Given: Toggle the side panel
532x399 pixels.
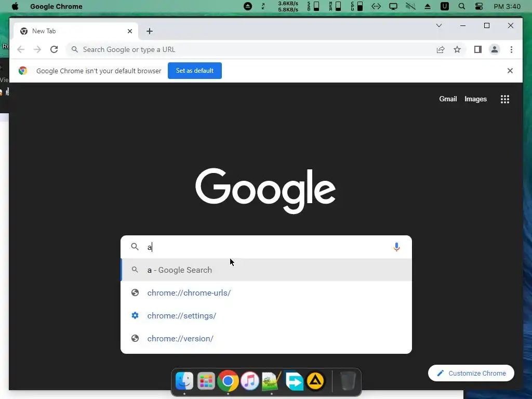Looking at the screenshot, I should click(478, 49).
